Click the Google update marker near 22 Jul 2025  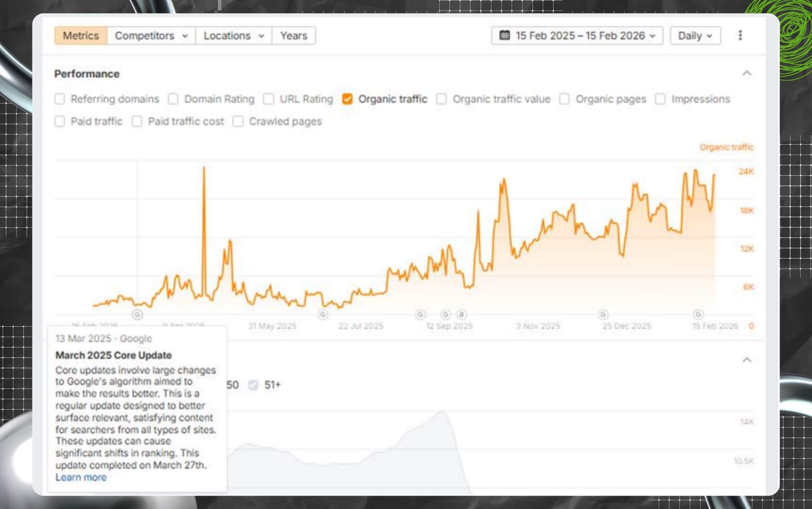click(323, 315)
